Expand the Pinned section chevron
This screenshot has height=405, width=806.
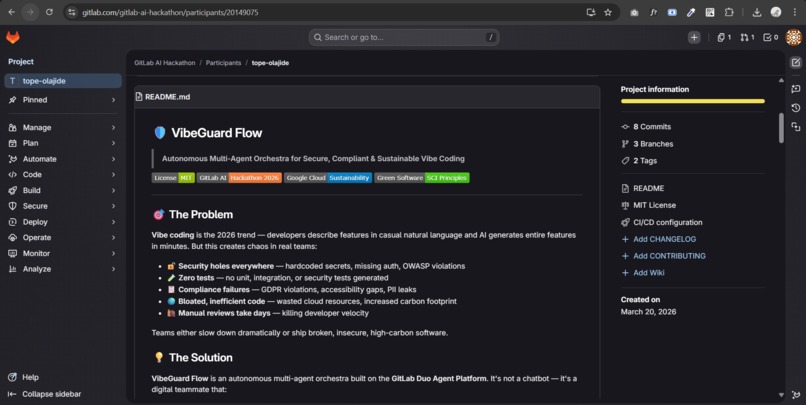click(114, 100)
